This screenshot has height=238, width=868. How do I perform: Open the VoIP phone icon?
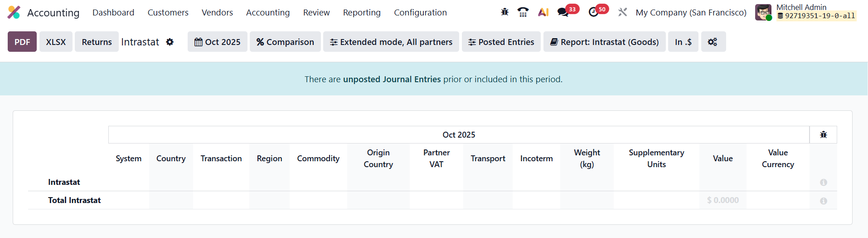click(523, 12)
